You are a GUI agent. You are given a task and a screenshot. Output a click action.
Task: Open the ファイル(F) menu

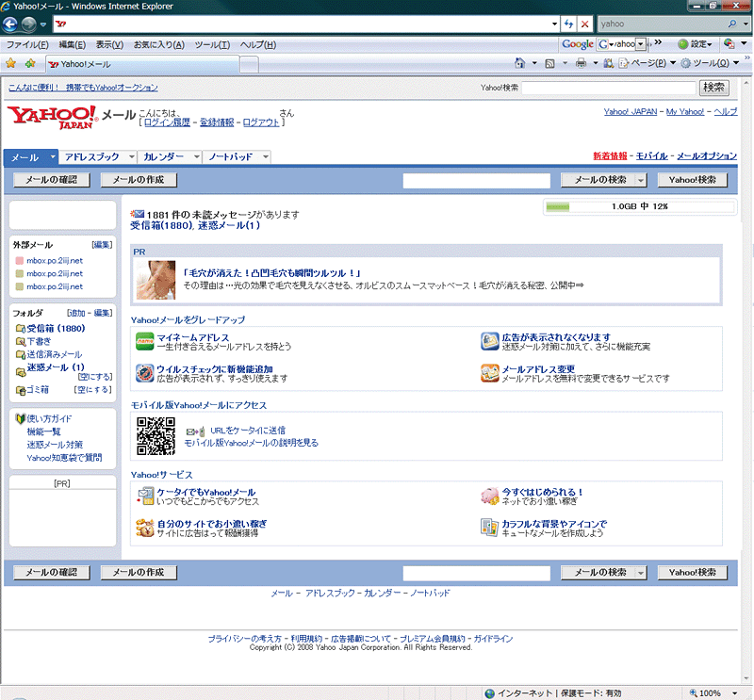click(27, 44)
